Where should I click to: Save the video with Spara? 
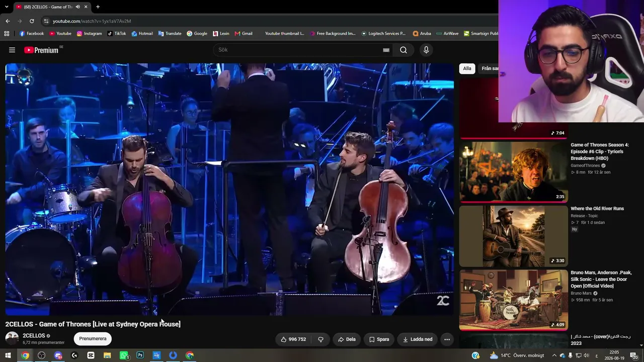point(379,339)
